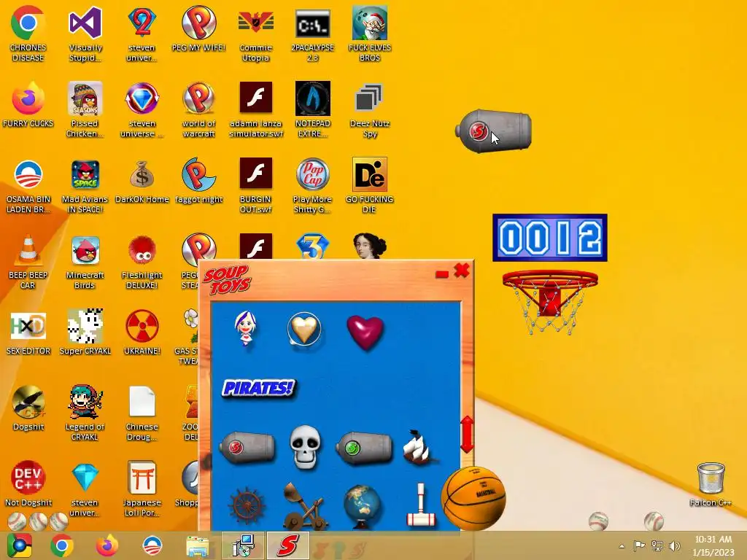This screenshot has height=560, width=747.
Task: Open the world of warcraft shortcut
Action: point(198,110)
